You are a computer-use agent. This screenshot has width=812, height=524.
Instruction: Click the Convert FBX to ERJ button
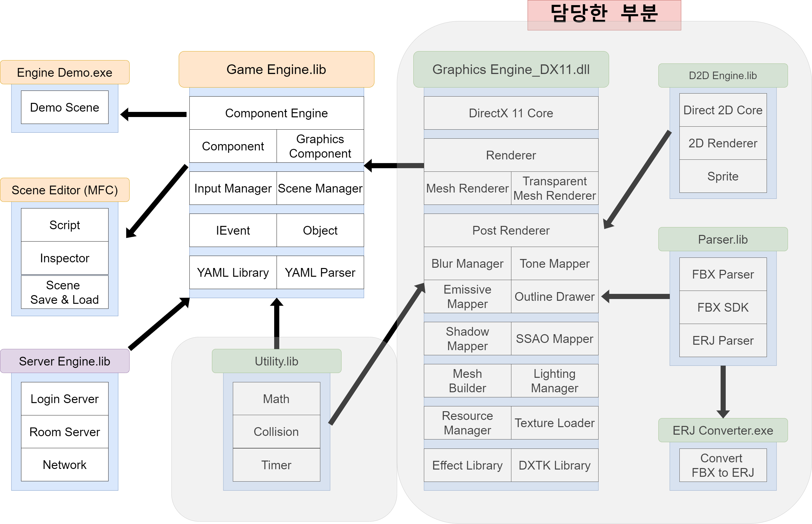(723, 465)
